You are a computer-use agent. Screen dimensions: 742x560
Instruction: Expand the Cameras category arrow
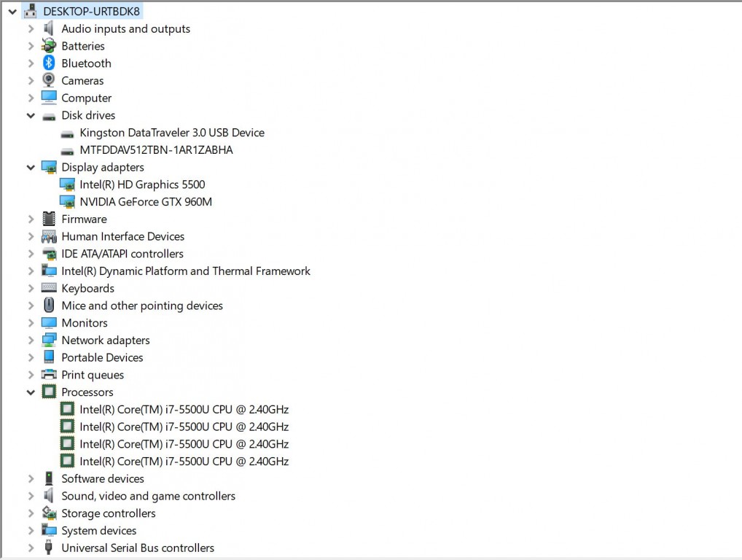(x=31, y=81)
